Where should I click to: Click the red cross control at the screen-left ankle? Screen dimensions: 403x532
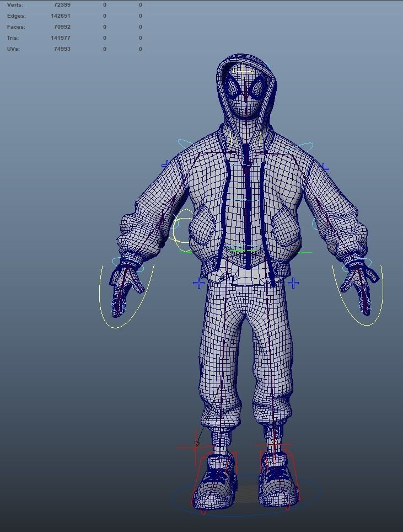(x=196, y=448)
